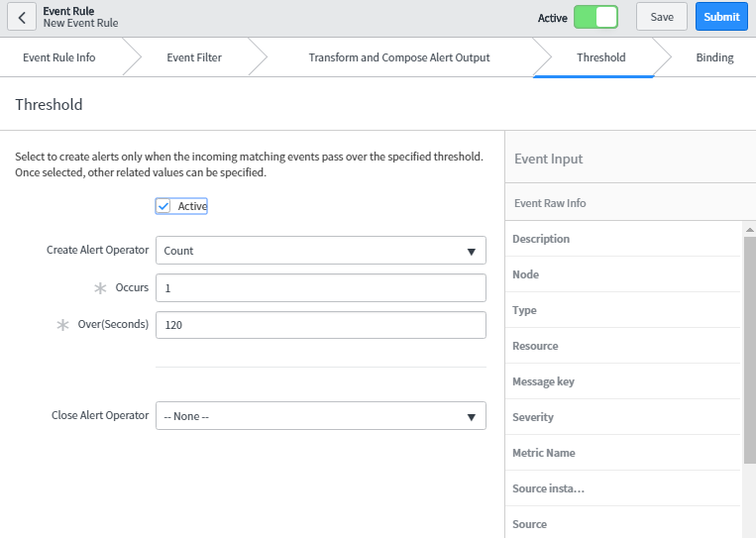Image resolution: width=756 pixels, height=538 pixels.
Task: Select Description in Event Raw Info
Action: pyautogui.click(x=541, y=239)
